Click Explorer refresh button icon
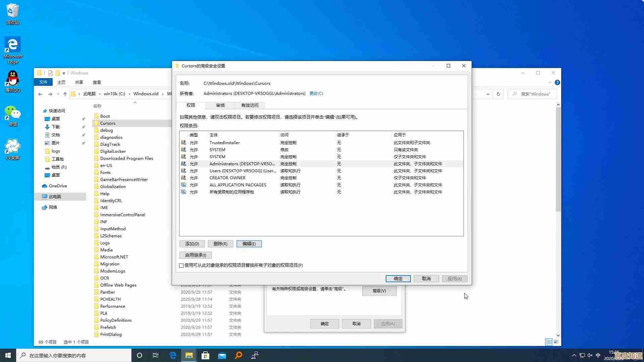 pos(498,94)
